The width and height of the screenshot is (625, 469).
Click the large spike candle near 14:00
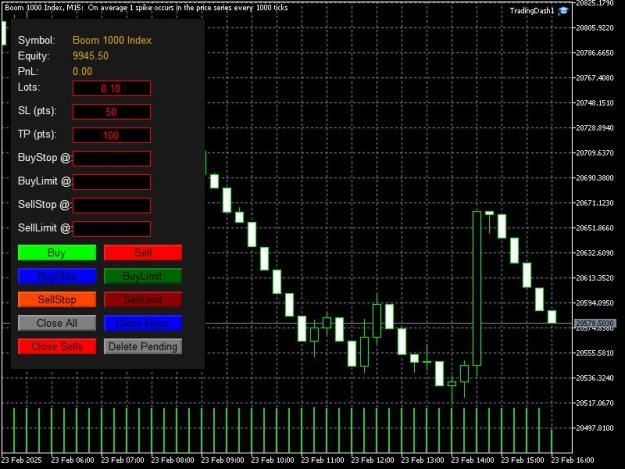(477, 288)
